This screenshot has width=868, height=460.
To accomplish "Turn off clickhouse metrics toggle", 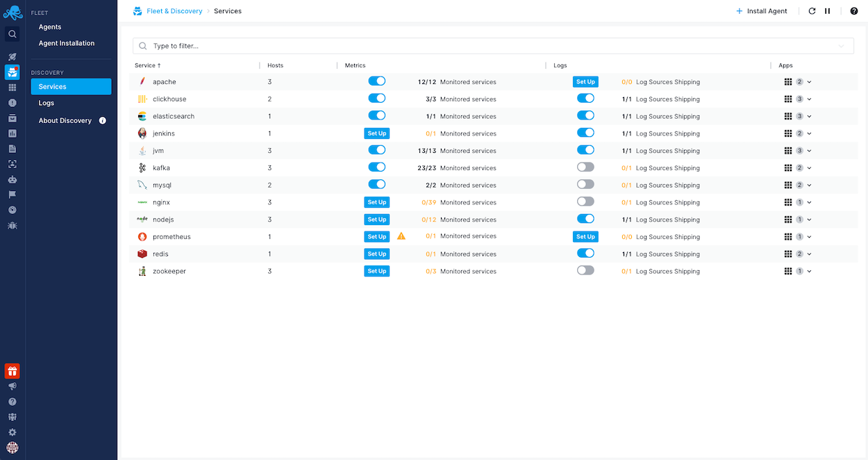I will (x=377, y=99).
